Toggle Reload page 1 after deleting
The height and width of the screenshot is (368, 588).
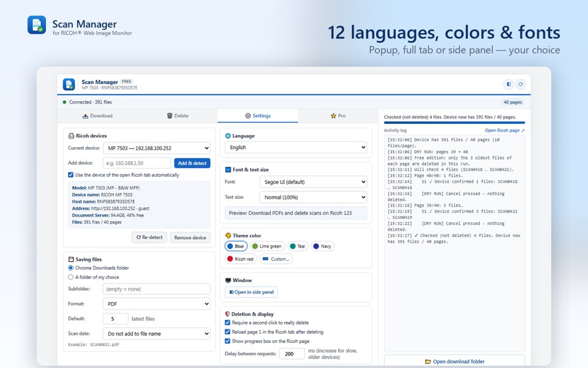(x=227, y=332)
